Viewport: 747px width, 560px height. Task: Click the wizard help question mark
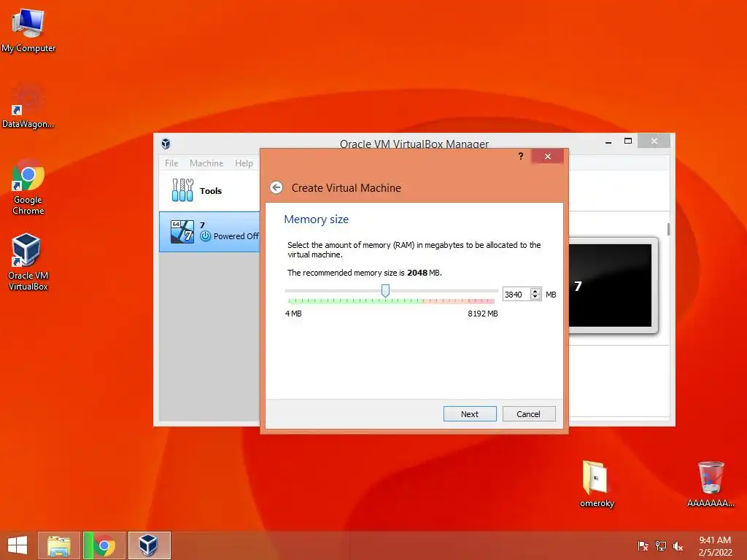[521, 156]
